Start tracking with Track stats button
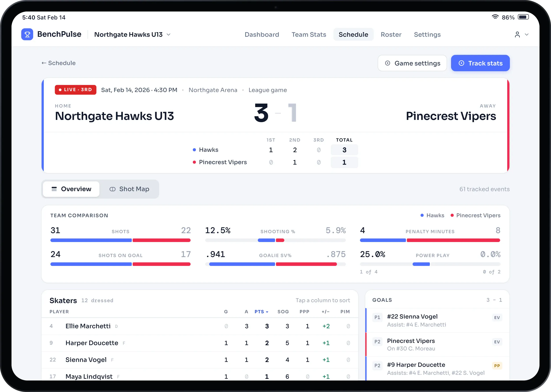This screenshot has width=551, height=392. pyautogui.click(x=480, y=63)
